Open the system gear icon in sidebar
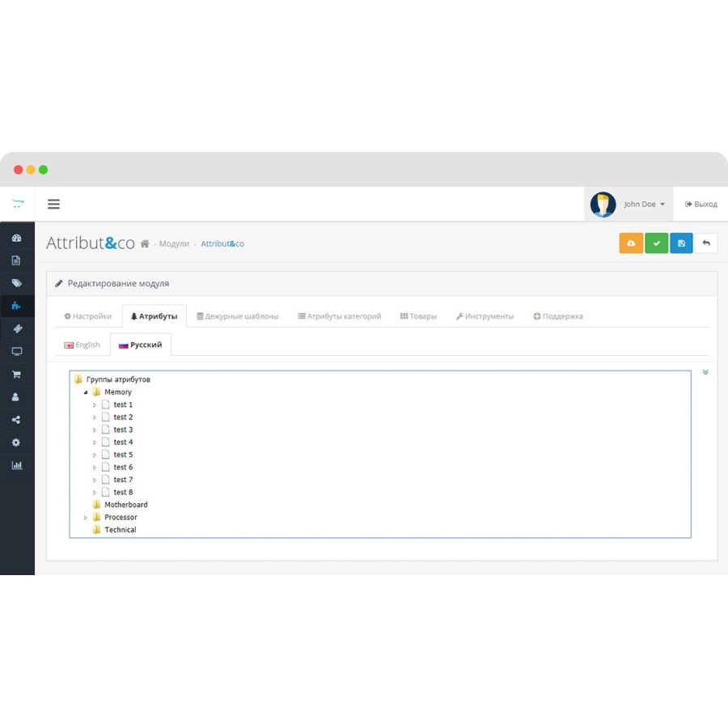The width and height of the screenshot is (728, 728). tap(16, 442)
